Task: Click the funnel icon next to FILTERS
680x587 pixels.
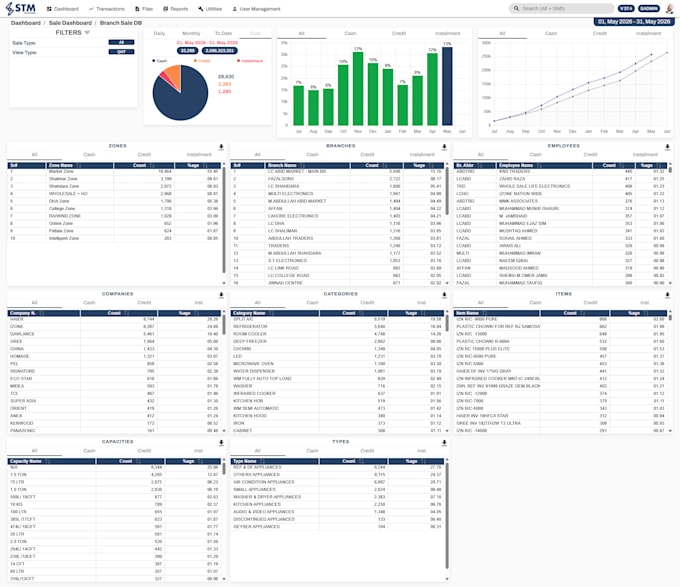Action: pyautogui.click(x=87, y=33)
